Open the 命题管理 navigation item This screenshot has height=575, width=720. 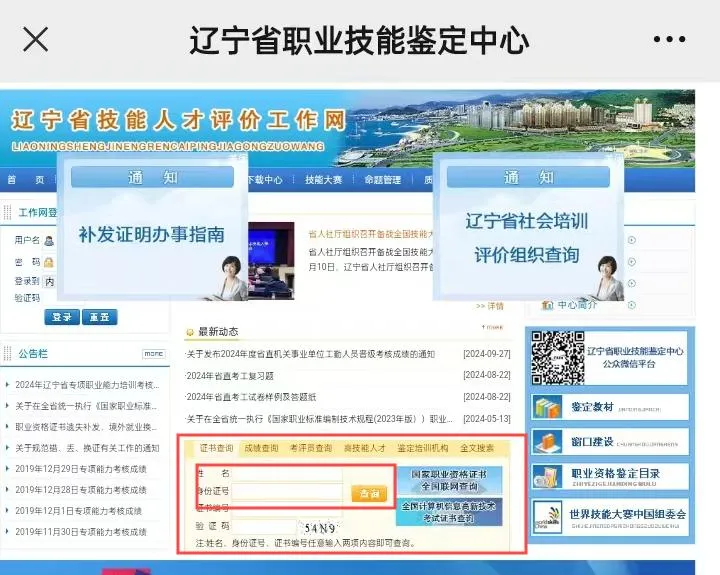382,180
